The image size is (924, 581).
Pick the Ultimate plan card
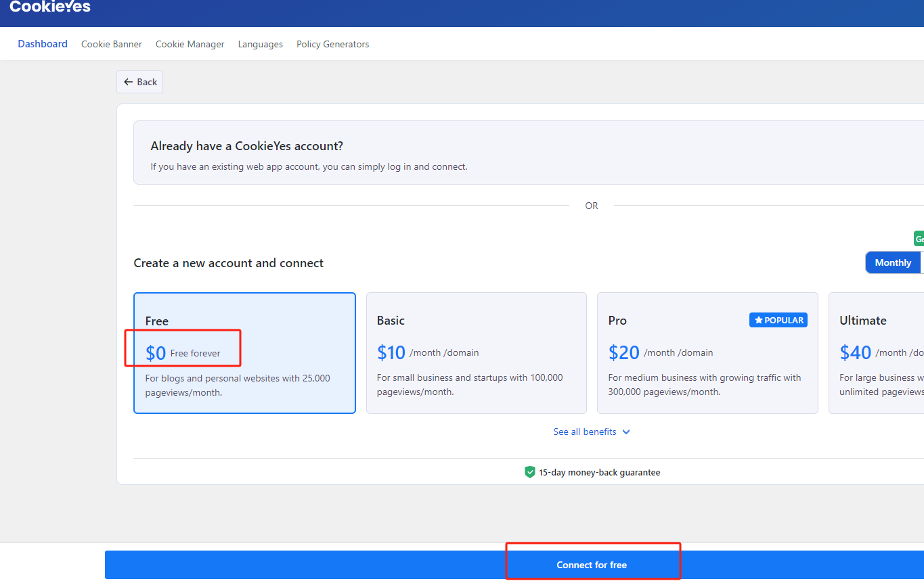(x=877, y=353)
